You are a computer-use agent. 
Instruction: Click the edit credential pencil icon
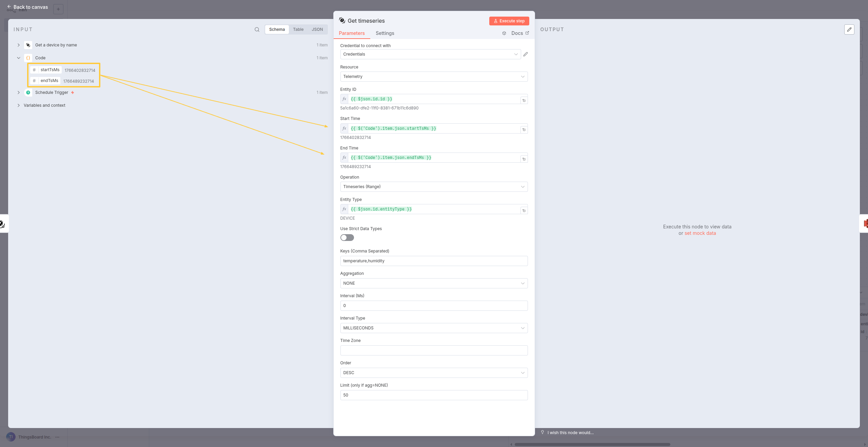(x=526, y=54)
